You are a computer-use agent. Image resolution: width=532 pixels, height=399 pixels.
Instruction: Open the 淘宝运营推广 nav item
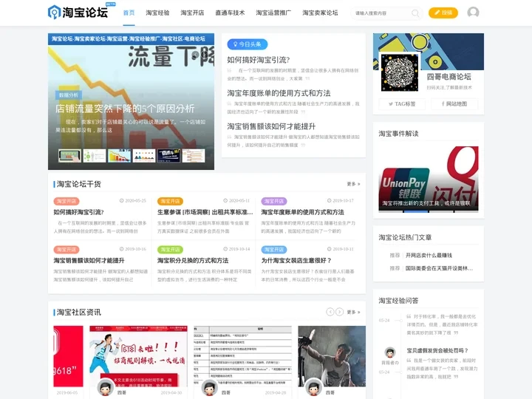click(273, 13)
